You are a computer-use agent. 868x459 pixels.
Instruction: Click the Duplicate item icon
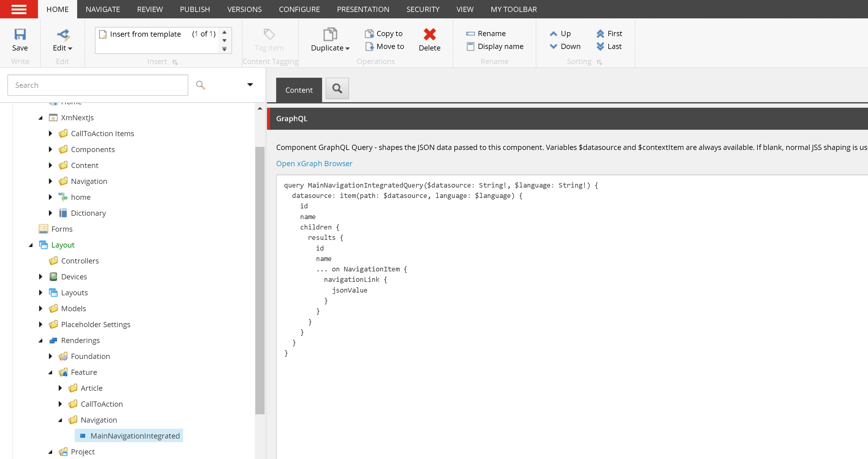(330, 35)
